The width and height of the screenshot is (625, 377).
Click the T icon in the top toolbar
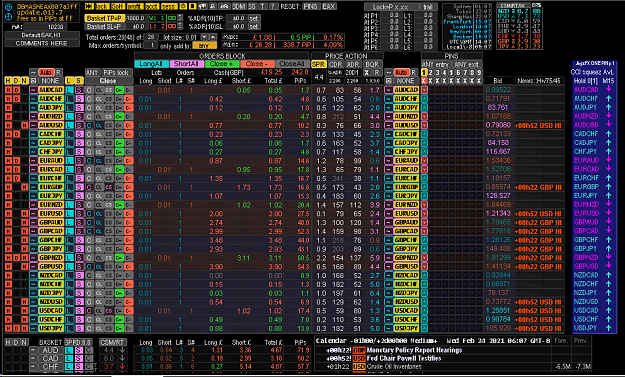(x=263, y=6)
